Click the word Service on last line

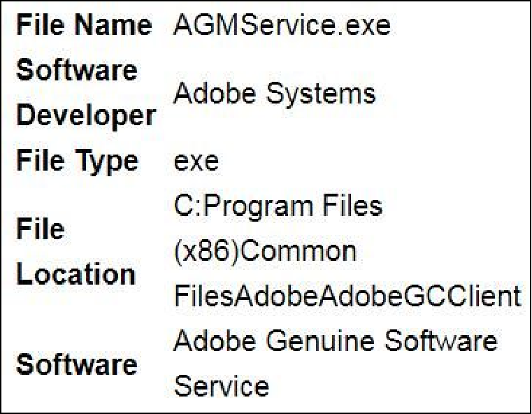click(x=221, y=386)
